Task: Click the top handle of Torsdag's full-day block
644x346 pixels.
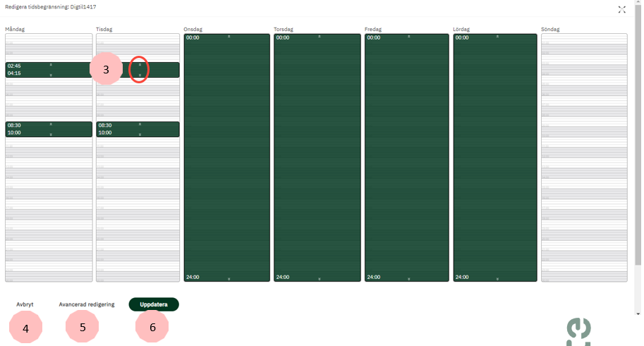Action: coord(319,37)
